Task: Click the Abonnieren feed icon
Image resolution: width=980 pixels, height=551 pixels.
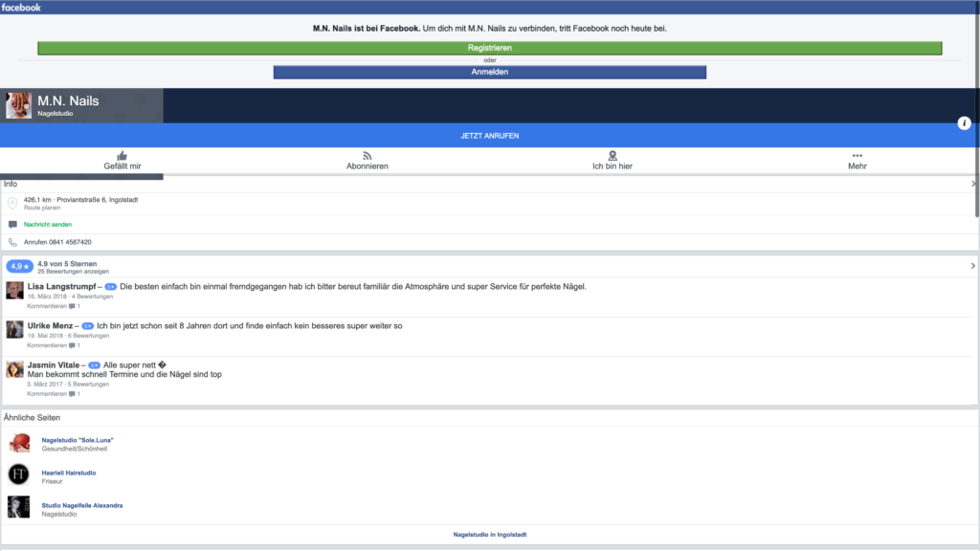Action: pyautogui.click(x=367, y=156)
